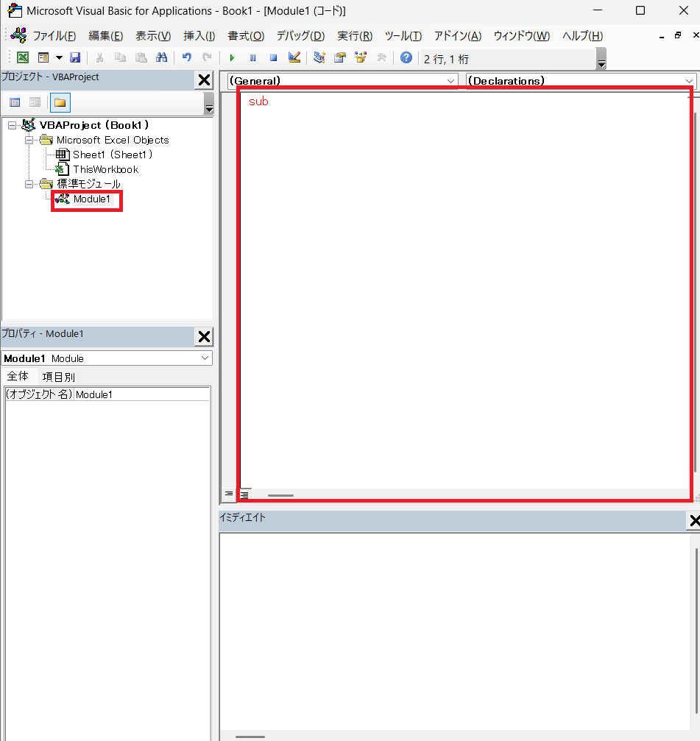
Task: Open the ヘルプ(H) menu
Action: pyautogui.click(x=582, y=36)
